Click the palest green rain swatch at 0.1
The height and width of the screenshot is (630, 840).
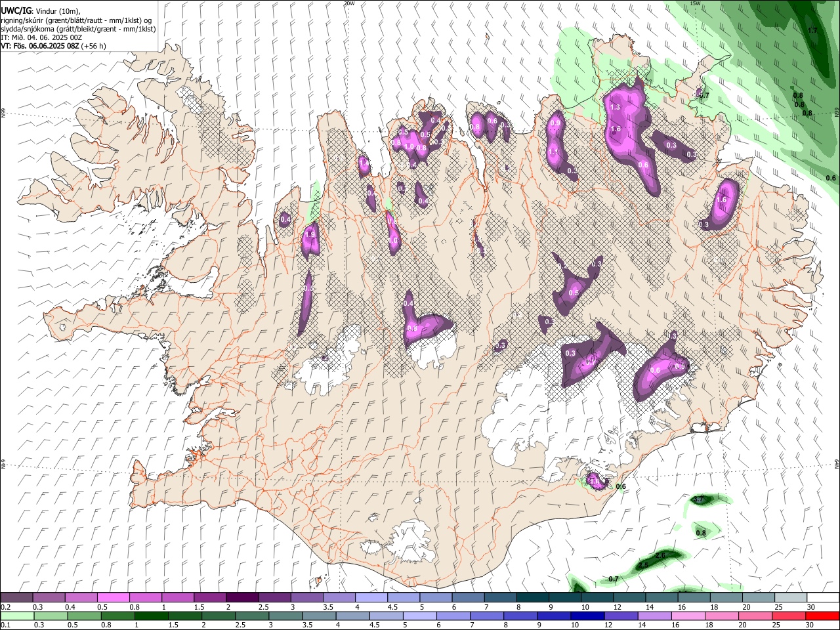[x=17, y=616]
